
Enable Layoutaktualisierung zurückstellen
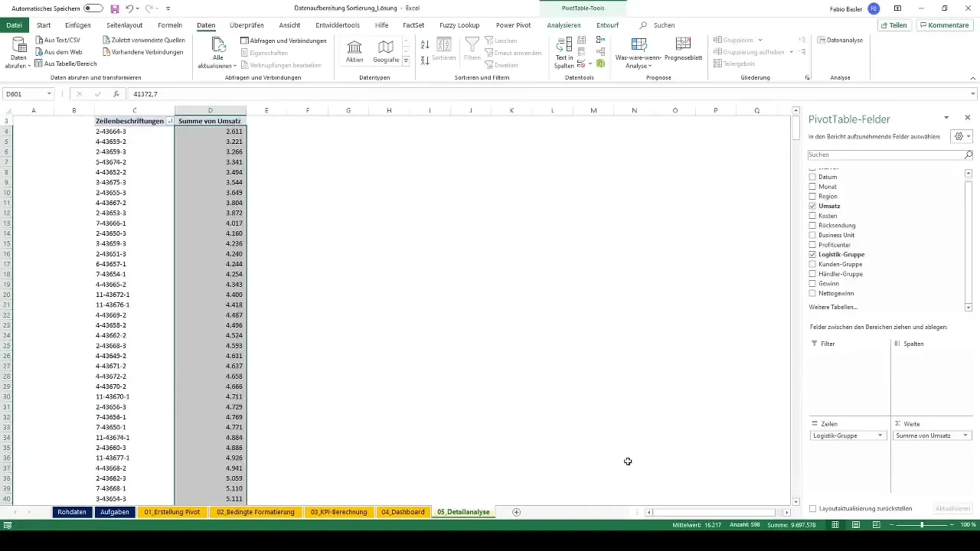coord(813,508)
